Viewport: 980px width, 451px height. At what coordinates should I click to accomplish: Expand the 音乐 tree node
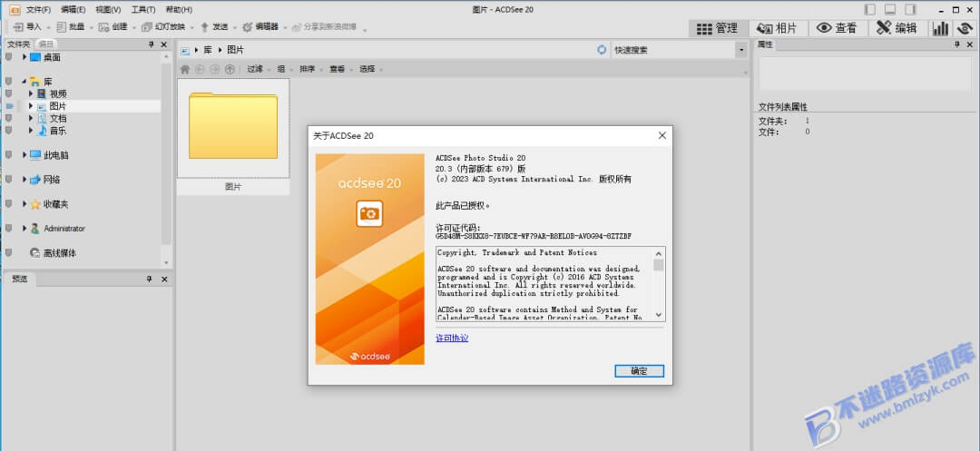tap(31, 131)
